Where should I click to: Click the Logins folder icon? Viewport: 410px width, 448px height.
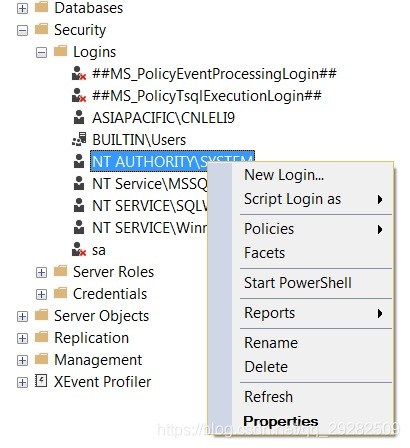[x=61, y=51]
